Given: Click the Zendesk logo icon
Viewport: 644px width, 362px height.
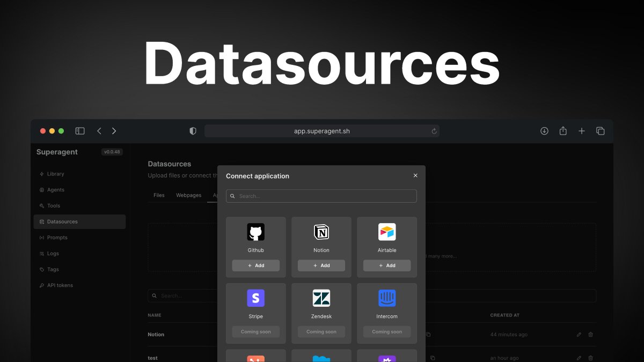Looking at the screenshot, I should point(321,298).
